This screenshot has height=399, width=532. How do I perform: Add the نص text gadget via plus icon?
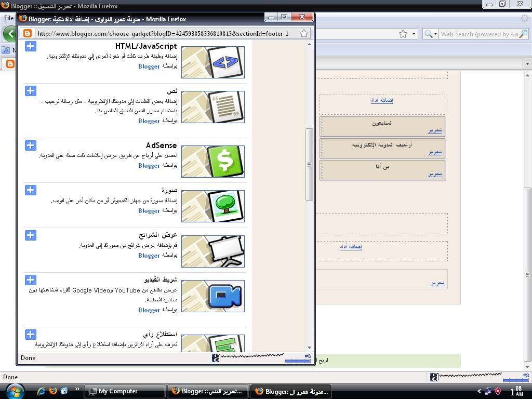click(31, 91)
